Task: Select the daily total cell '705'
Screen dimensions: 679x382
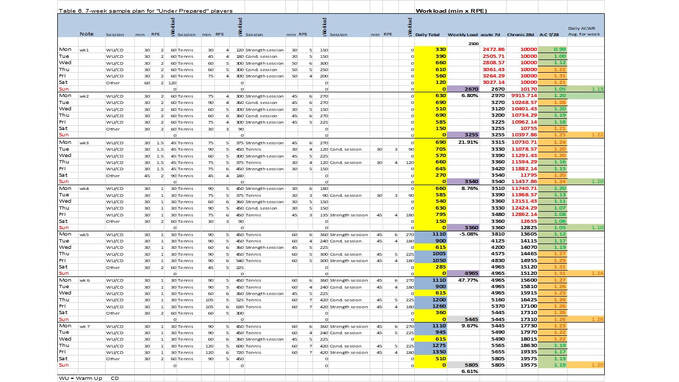Action: (x=430, y=149)
